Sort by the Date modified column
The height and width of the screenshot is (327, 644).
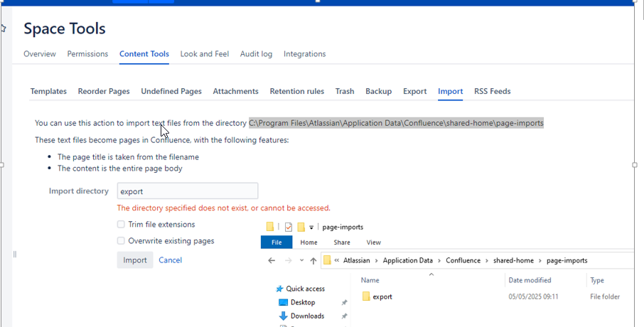pyautogui.click(x=530, y=280)
